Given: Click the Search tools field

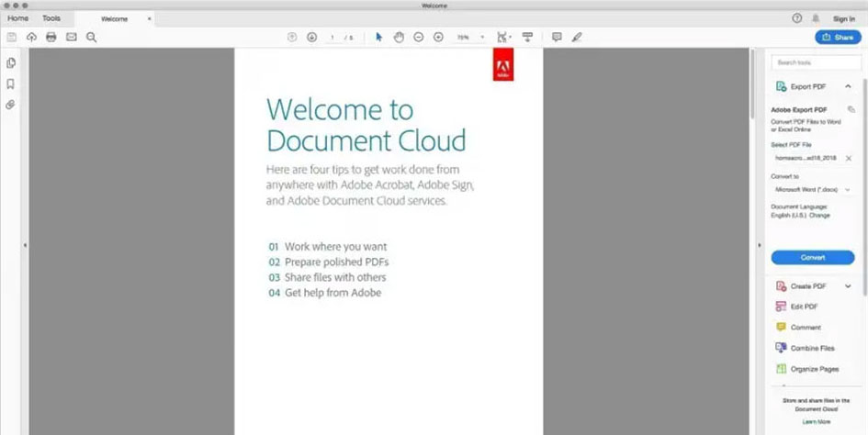Looking at the screenshot, I should coord(817,62).
